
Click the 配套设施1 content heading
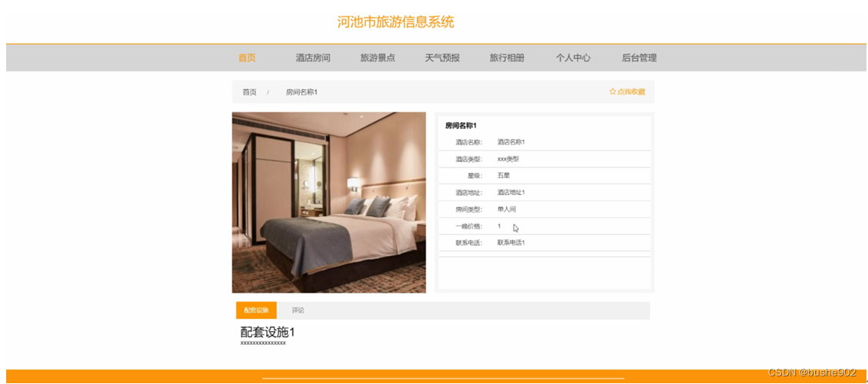(268, 333)
